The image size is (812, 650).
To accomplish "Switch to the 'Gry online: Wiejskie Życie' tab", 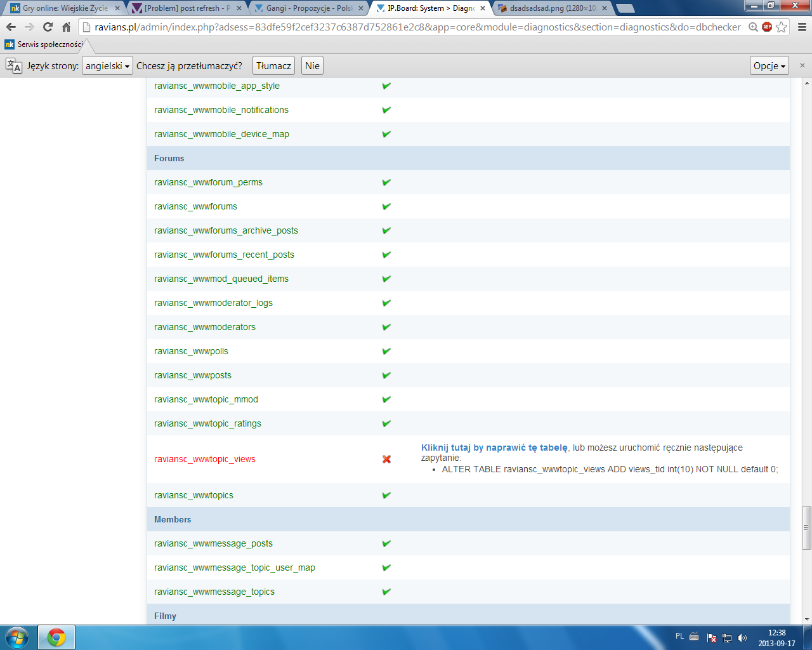I will pos(65,8).
